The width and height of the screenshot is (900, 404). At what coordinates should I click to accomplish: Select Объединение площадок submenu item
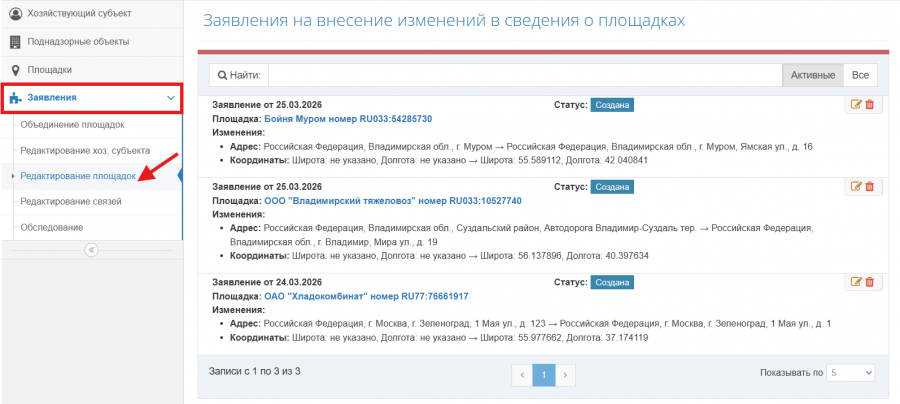coord(72,125)
